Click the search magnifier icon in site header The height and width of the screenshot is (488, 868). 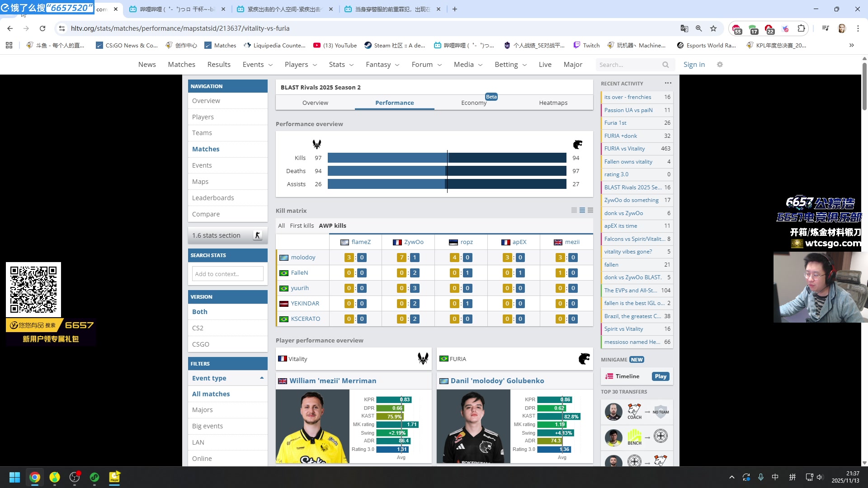[x=665, y=65]
